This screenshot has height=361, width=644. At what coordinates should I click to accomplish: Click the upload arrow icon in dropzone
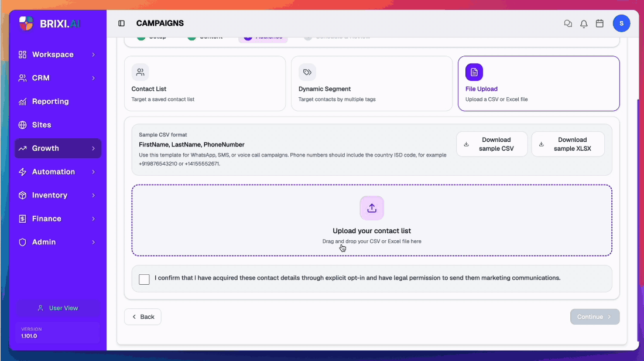(372, 208)
